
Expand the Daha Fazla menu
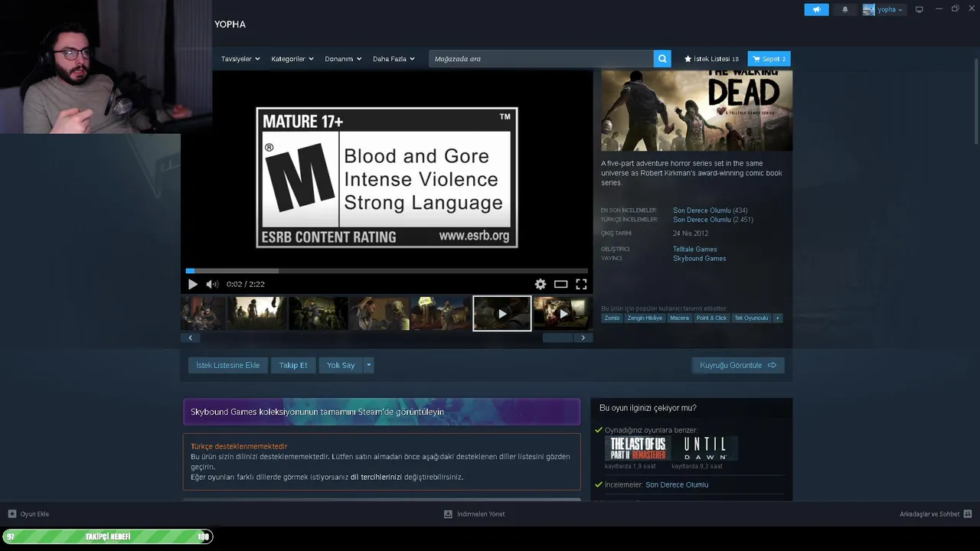pyautogui.click(x=394, y=59)
